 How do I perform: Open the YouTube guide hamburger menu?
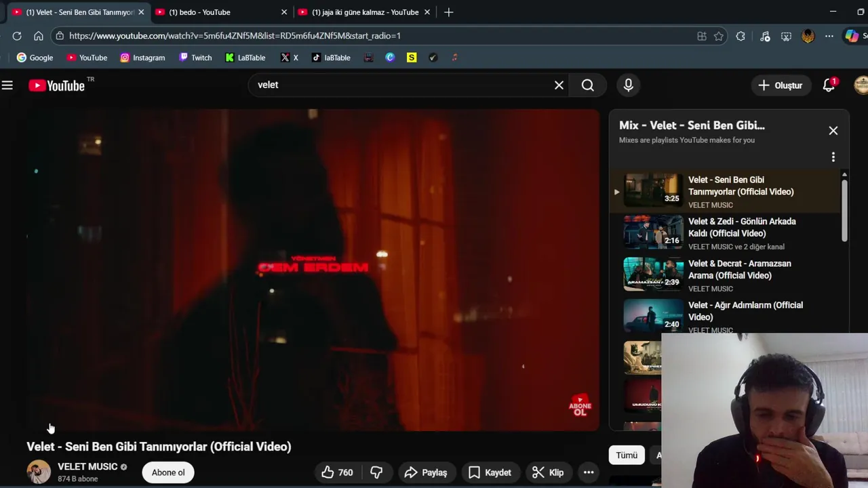[7, 85]
